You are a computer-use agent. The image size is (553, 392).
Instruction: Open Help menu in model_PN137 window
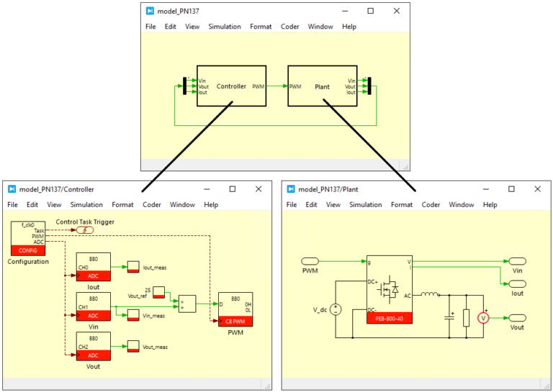(x=349, y=27)
